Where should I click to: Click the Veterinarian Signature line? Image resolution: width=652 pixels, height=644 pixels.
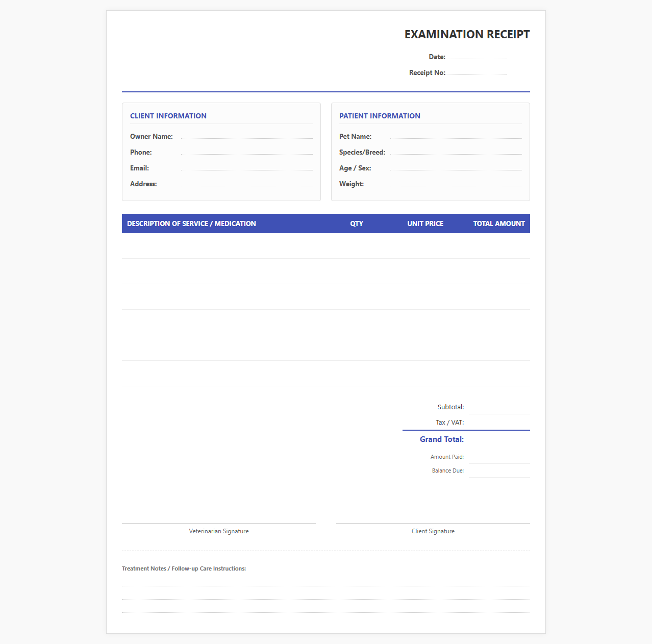(219, 524)
